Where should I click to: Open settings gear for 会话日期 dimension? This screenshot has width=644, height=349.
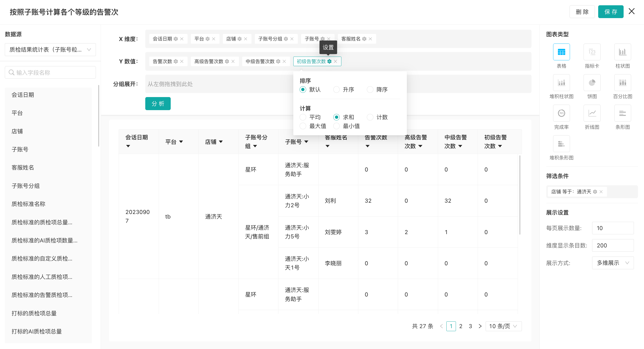click(x=176, y=39)
